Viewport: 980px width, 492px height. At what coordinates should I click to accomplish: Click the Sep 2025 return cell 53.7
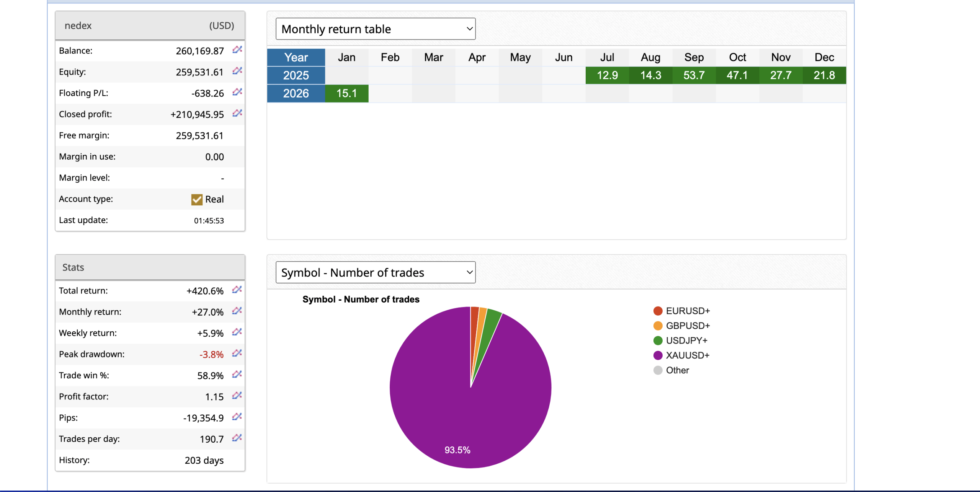click(x=694, y=75)
